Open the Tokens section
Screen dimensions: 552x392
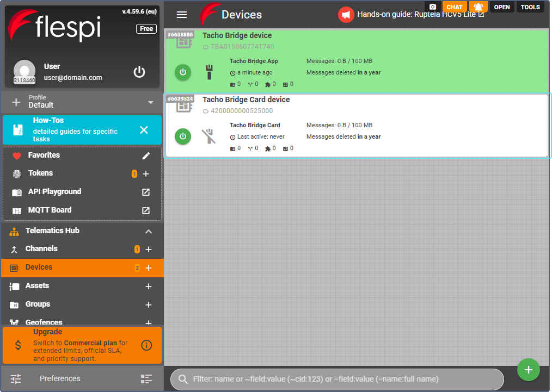pos(40,173)
